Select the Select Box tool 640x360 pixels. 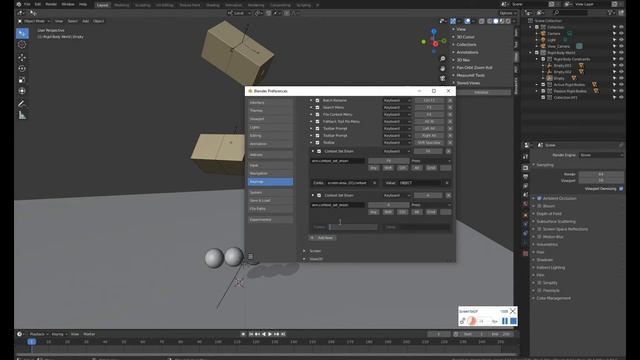(22, 33)
